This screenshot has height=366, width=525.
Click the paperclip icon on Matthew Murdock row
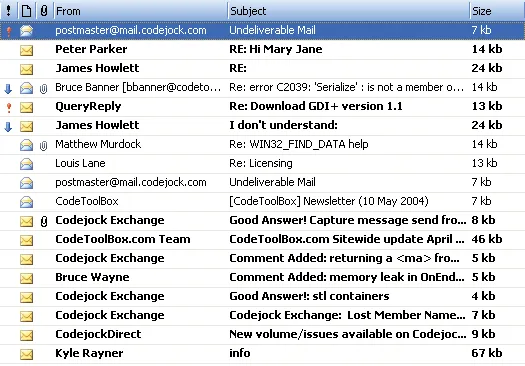coord(43,145)
